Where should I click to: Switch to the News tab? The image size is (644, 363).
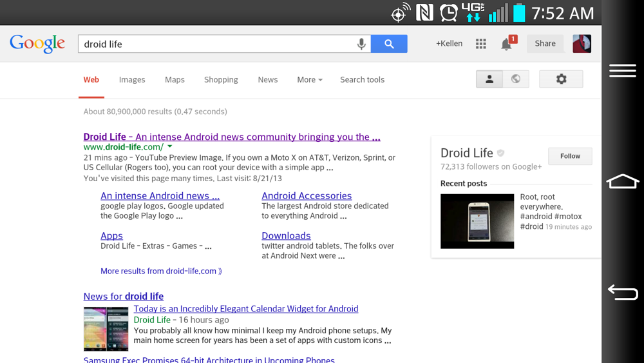coord(267,80)
